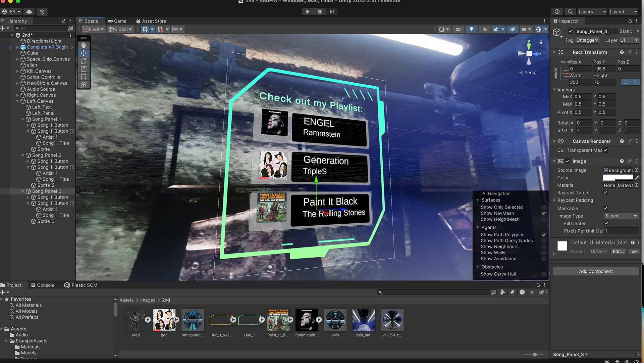This screenshot has width=644, height=363.
Task: Open the ES account dropdown
Action: click(11, 12)
